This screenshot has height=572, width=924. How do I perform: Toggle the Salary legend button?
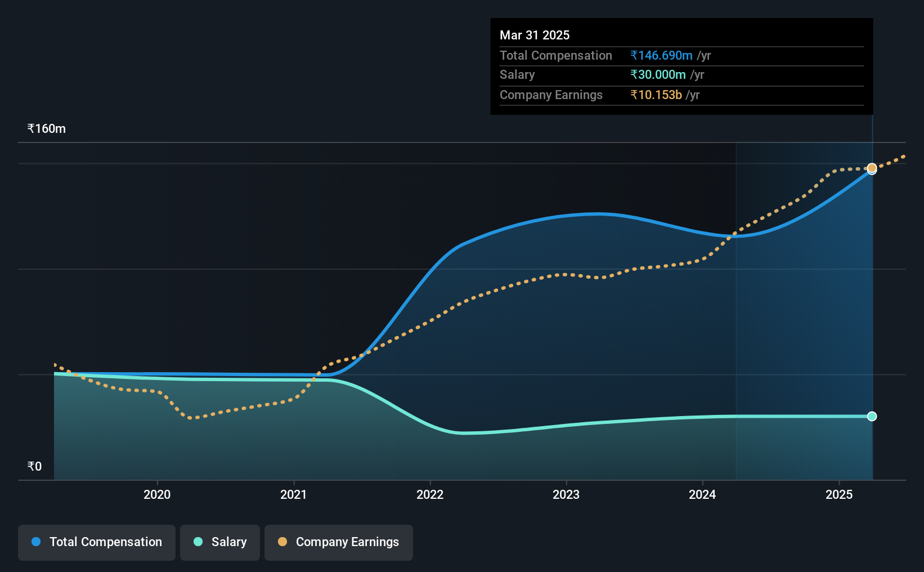[x=220, y=542]
